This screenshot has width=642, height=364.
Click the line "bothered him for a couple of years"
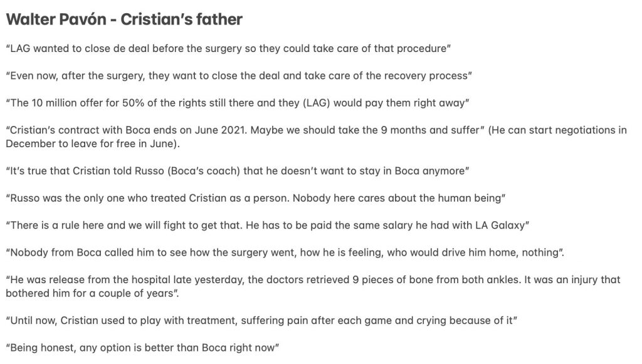pos(92,293)
